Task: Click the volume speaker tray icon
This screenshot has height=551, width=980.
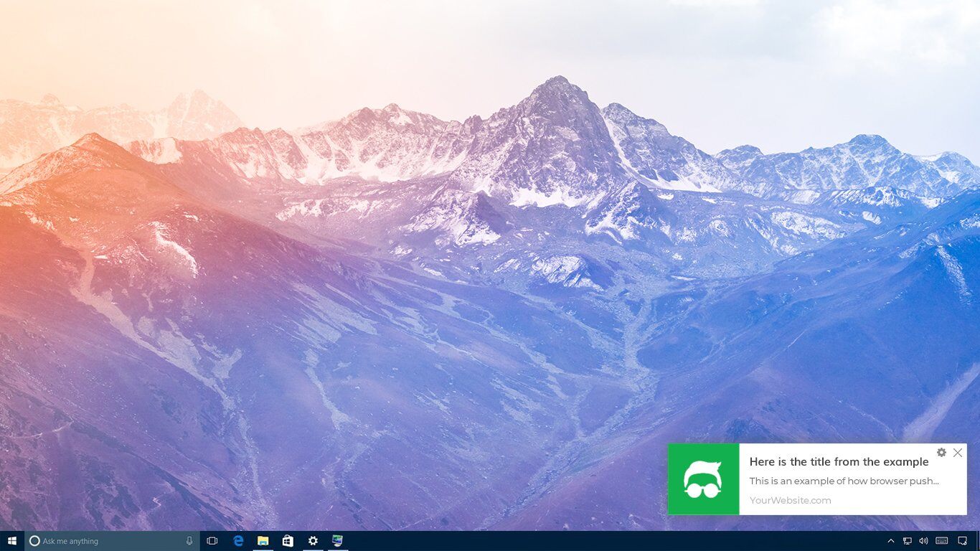Action: pyautogui.click(x=923, y=541)
